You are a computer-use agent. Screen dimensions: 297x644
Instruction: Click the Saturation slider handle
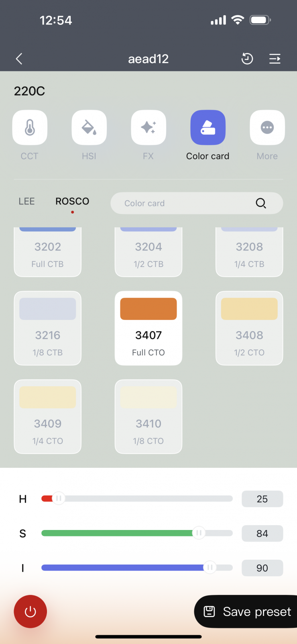tap(198, 533)
